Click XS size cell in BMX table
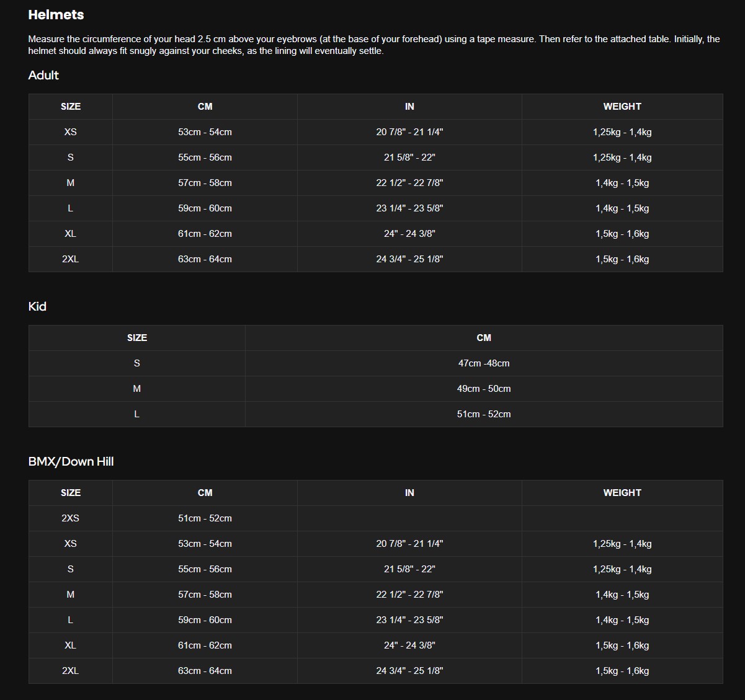 click(x=71, y=544)
